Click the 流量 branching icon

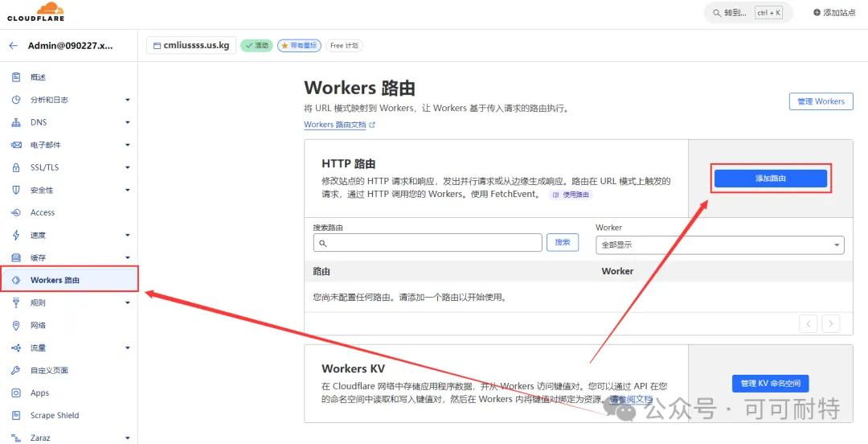coord(16,347)
